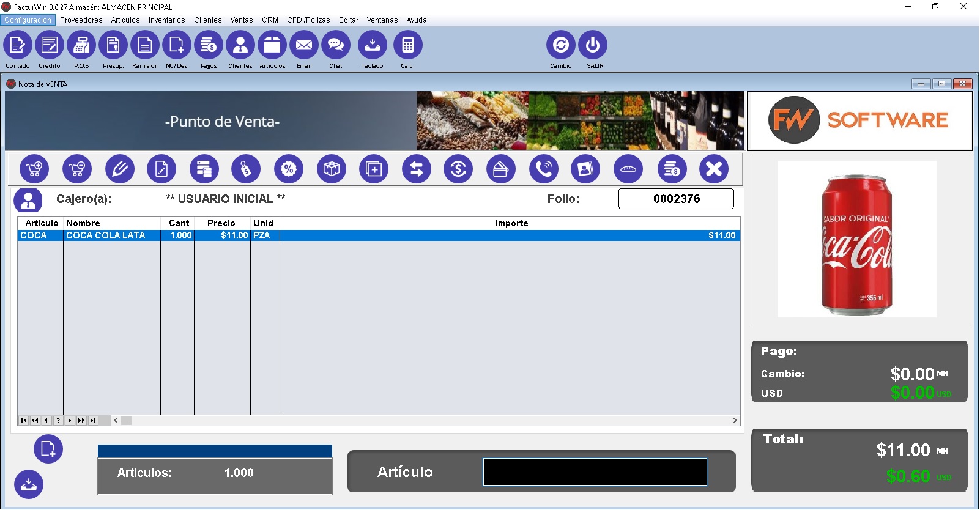
Task: Click the grid horizontal scrollbar left arrow
Action: tap(116, 421)
